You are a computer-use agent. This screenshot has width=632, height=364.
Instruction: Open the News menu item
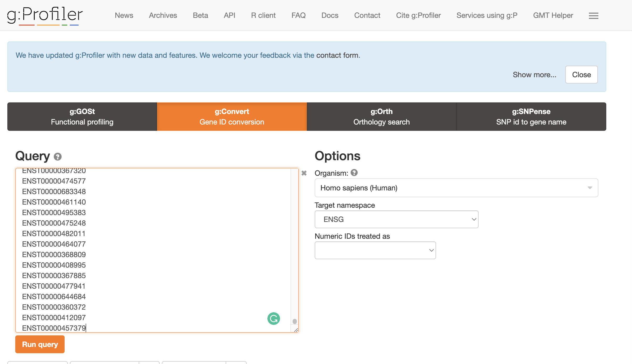click(124, 15)
